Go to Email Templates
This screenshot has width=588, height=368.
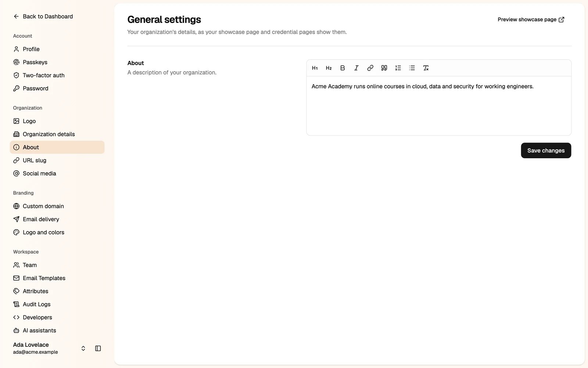(x=57, y=278)
